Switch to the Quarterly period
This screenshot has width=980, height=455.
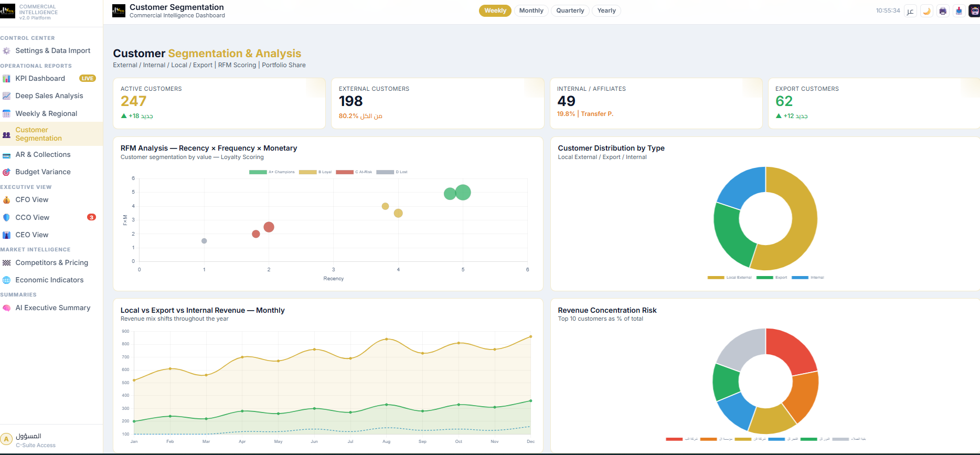click(x=570, y=10)
